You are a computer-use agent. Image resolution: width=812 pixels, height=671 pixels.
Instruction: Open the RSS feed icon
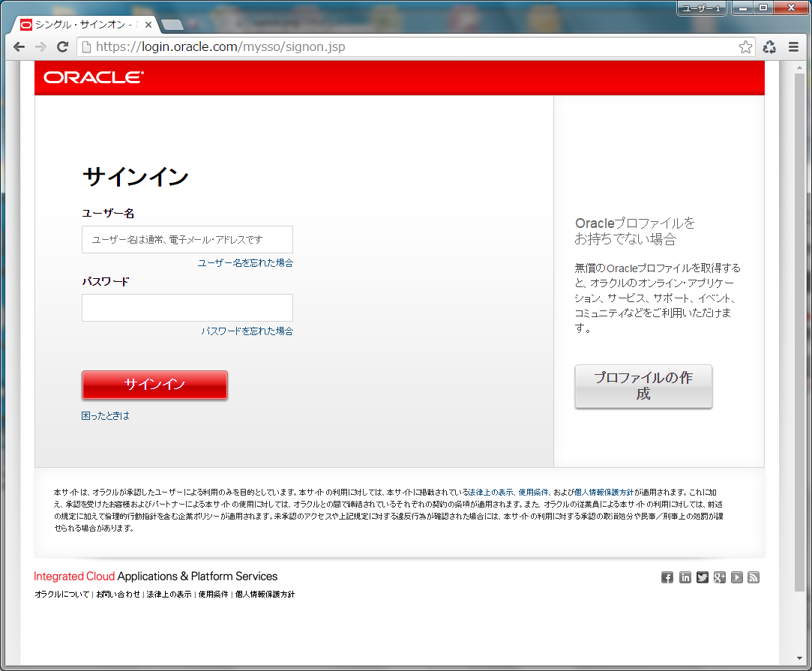tap(754, 577)
